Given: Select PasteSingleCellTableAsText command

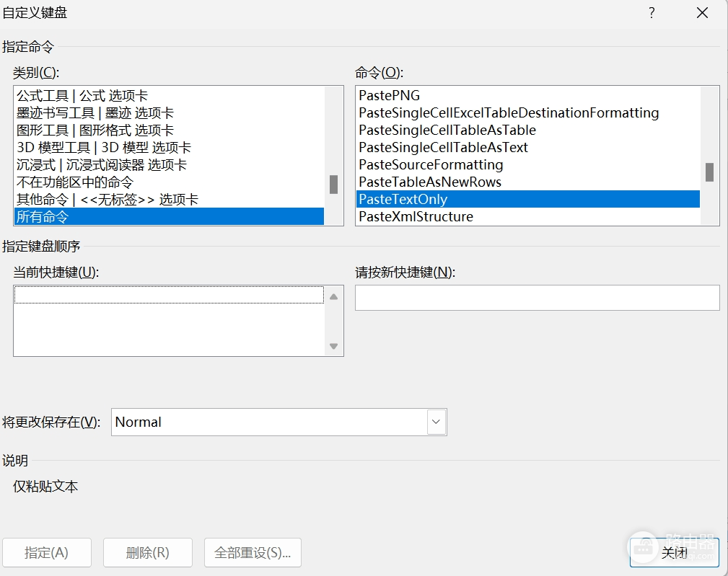Looking at the screenshot, I should coord(528,147).
